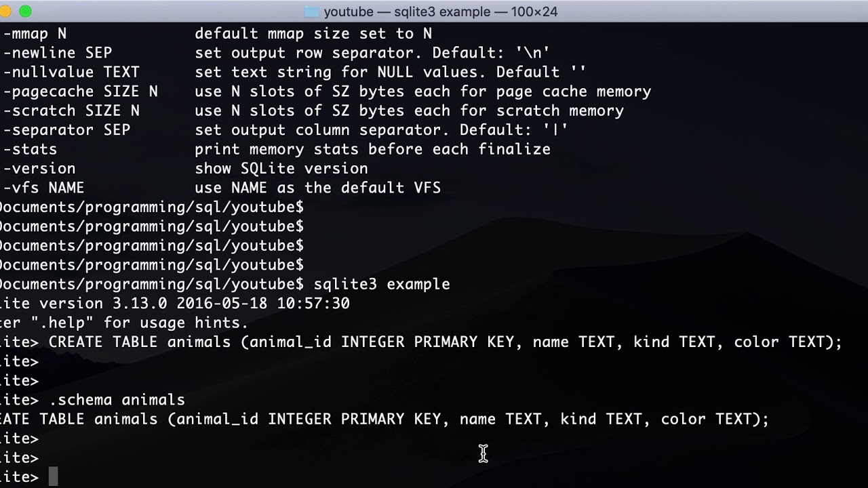Click the folder icon in title bar
Screen dimensions: 868x488
[311, 12]
